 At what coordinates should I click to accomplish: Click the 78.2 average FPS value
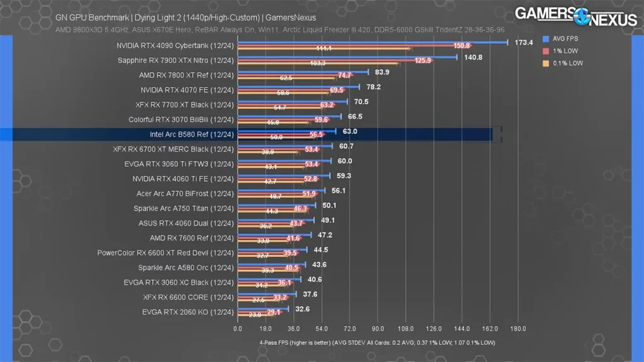374,87
